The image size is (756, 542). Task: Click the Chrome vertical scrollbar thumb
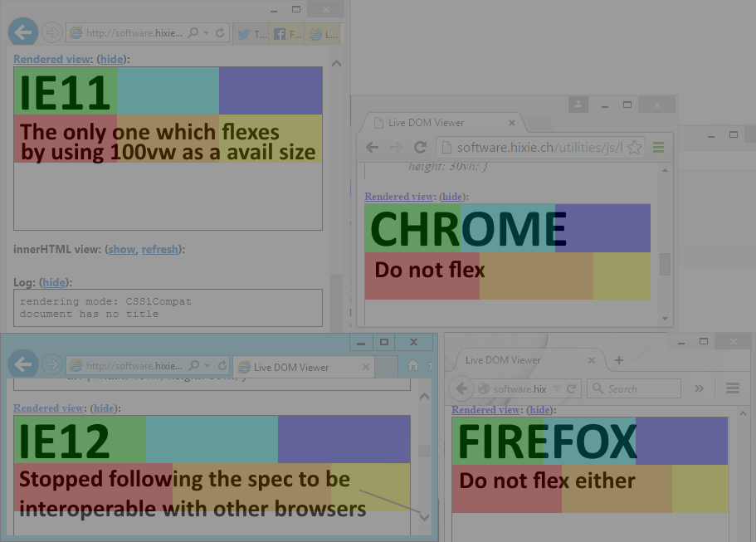point(665,264)
